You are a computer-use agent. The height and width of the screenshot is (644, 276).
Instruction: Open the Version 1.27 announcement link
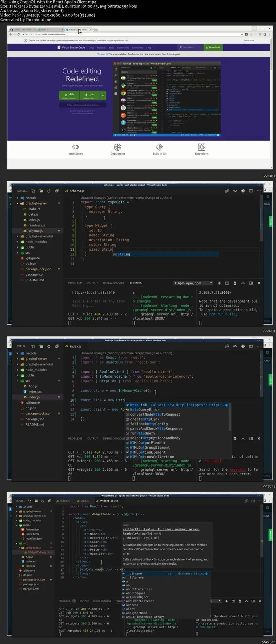click(x=103, y=54)
